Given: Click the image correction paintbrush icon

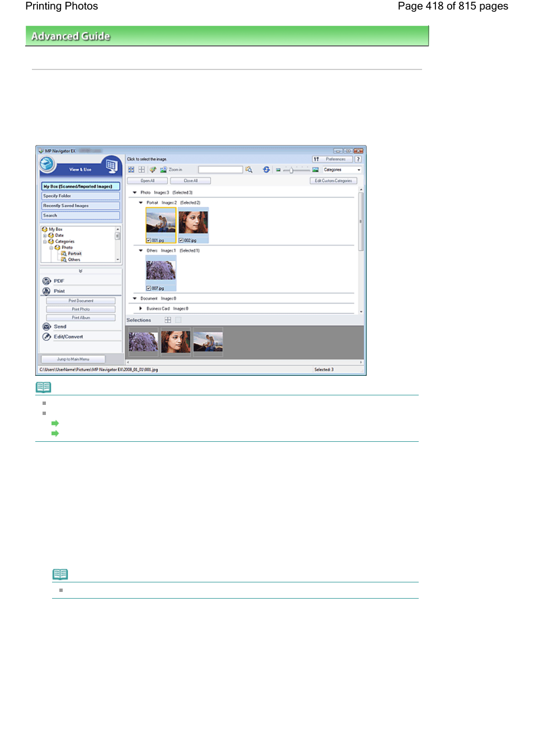Looking at the screenshot, I should pyautogui.click(x=152, y=169).
